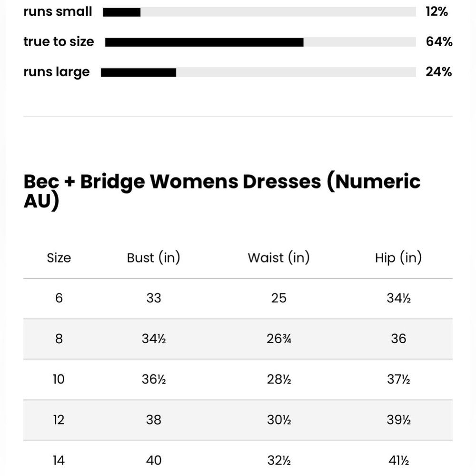
Task: Click the 'true to size' progress bar
Action: click(260, 42)
